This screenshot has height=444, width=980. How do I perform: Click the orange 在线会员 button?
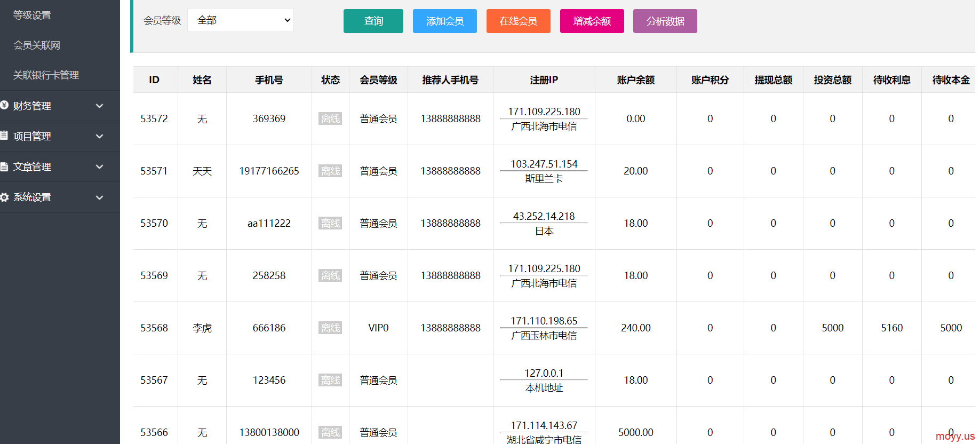click(518, 21)
